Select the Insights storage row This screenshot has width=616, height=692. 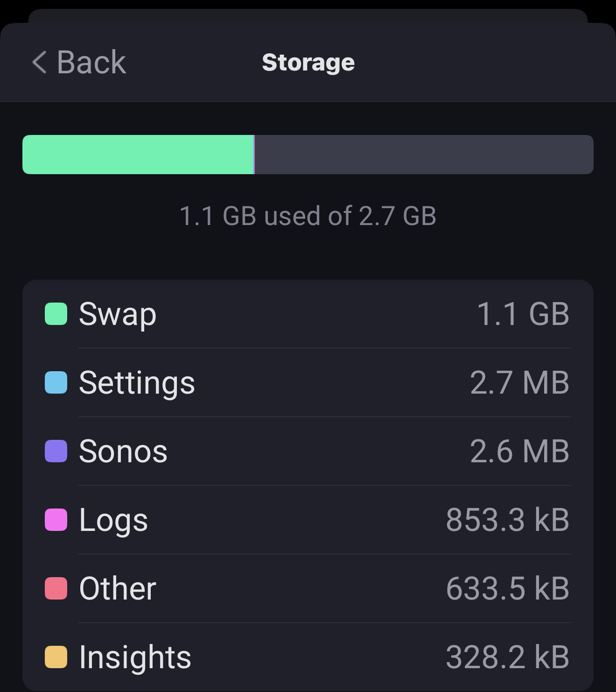[x=308, y=657]
